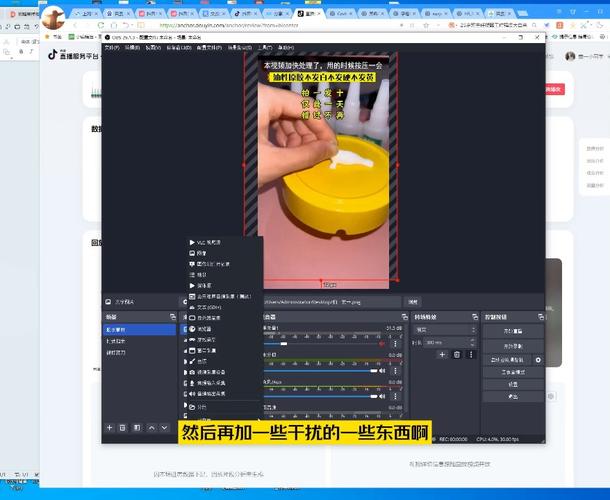Remove the transition using its trash icon

tap(456, 354)
